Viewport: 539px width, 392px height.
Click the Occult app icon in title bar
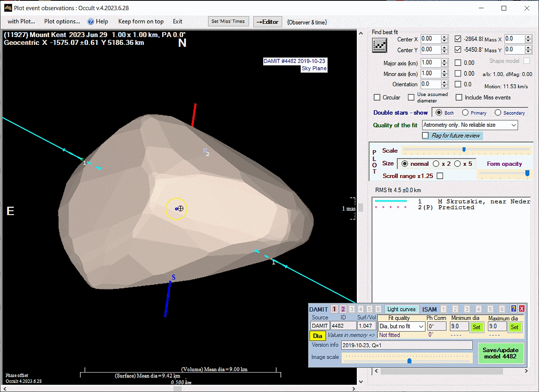[x=8, y=8]
